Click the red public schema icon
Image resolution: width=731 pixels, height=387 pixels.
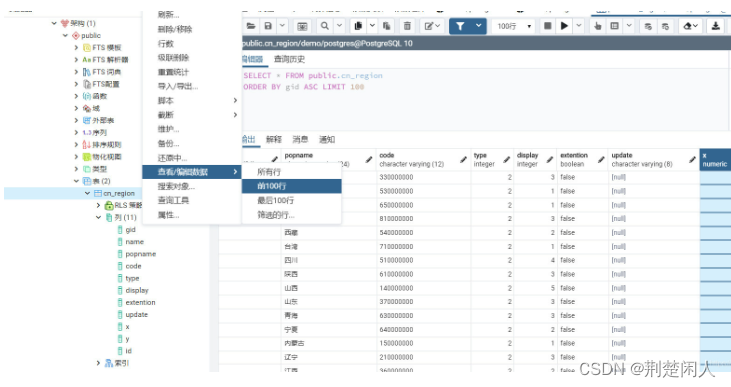click(x=76, y=35)
